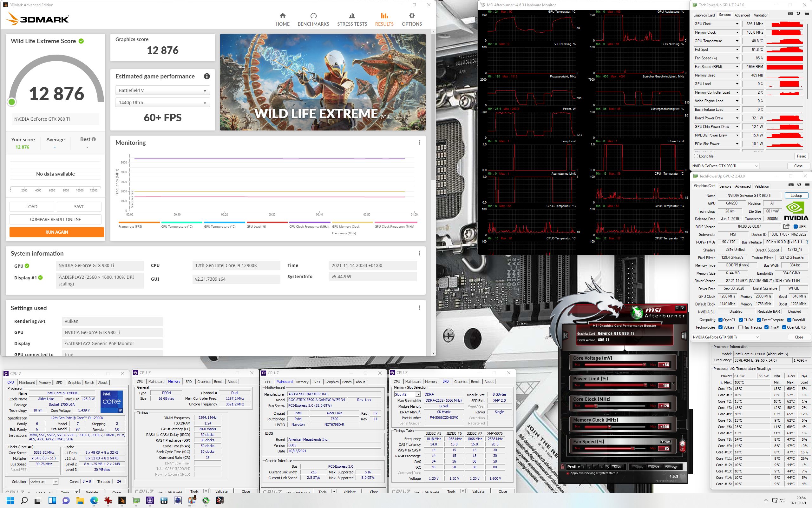This screenshot has height=508, width=812.
Task: Expand the Power Limit link arrow in Afterburner
Action: [674, 383]
